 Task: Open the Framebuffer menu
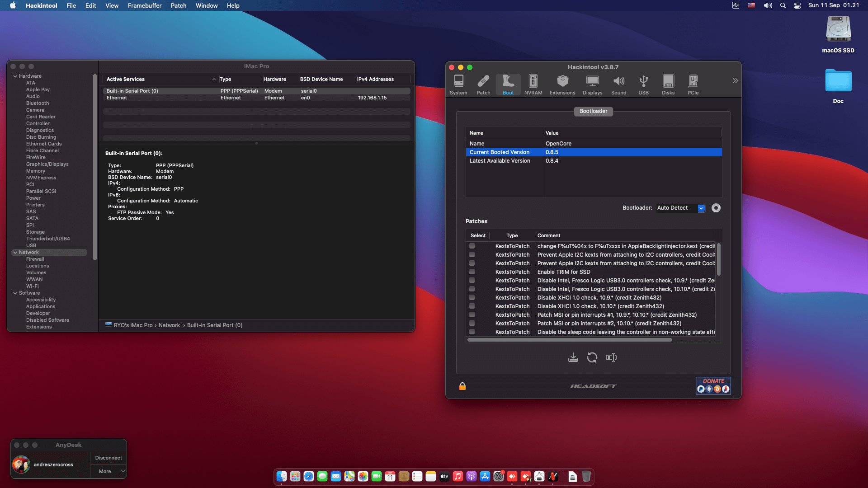[144, 5]
